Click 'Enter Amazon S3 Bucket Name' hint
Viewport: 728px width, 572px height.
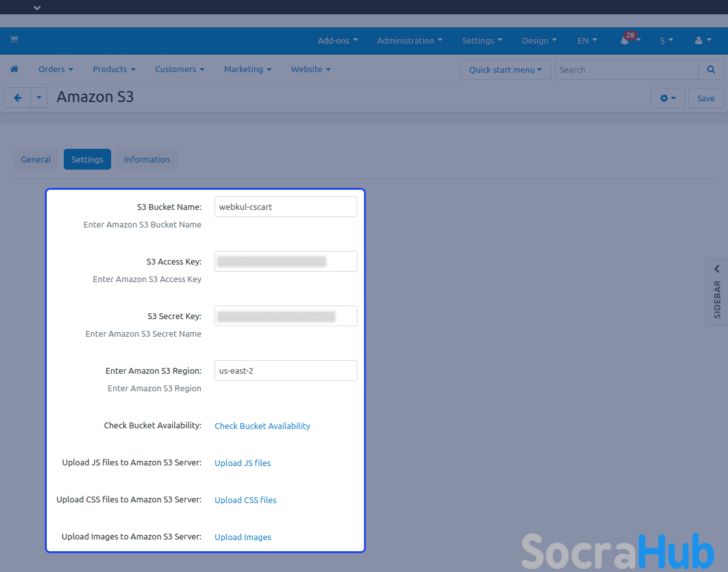coord(142,225)
